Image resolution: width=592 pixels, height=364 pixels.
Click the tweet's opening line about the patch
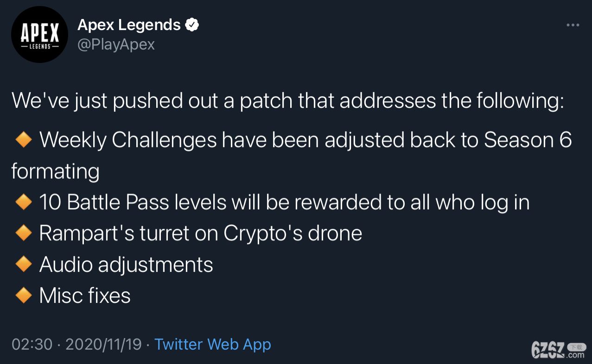tap(288, 101)
